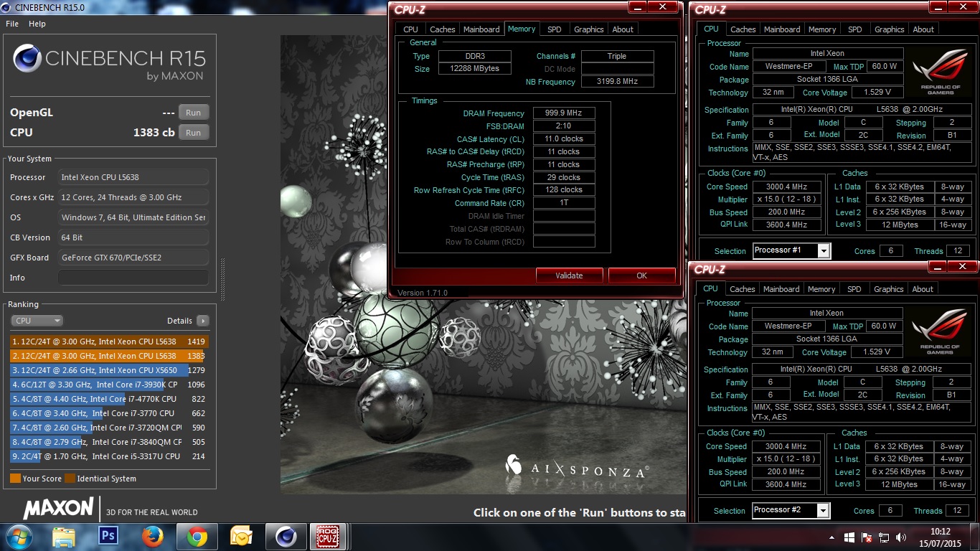The width and height of the screenshot is (980, 551).
Task: Open the Mainboard tab in Processor #1 window
Action: pos(782,29)
